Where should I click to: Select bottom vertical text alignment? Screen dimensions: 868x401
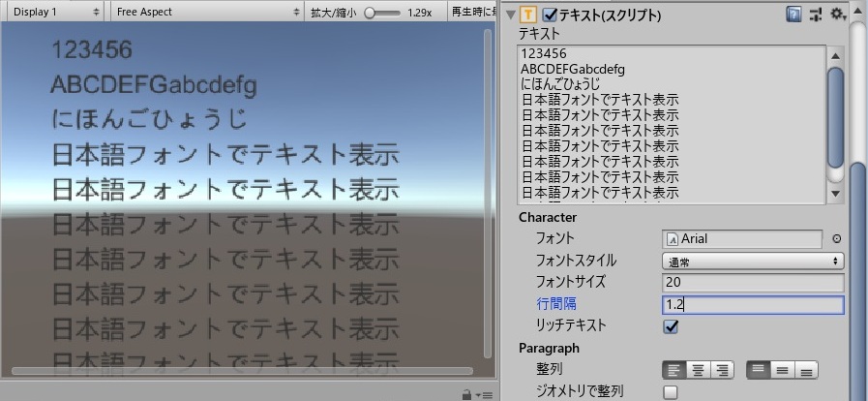click(806, 369)
